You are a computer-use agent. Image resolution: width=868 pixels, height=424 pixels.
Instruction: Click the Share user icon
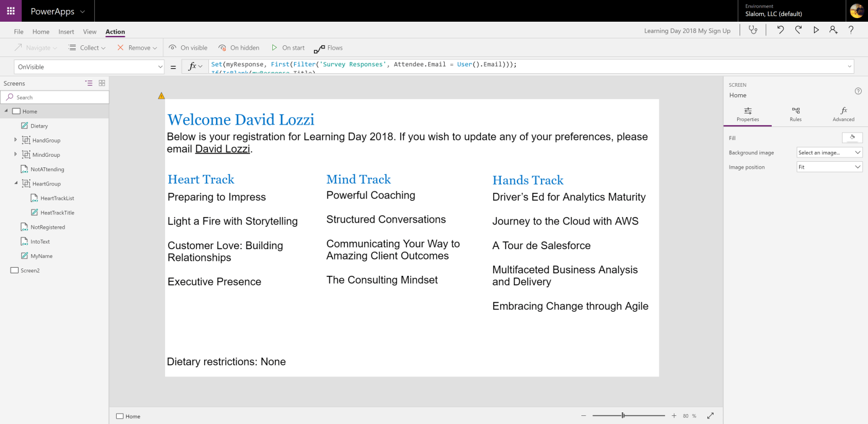coord(833,30)
